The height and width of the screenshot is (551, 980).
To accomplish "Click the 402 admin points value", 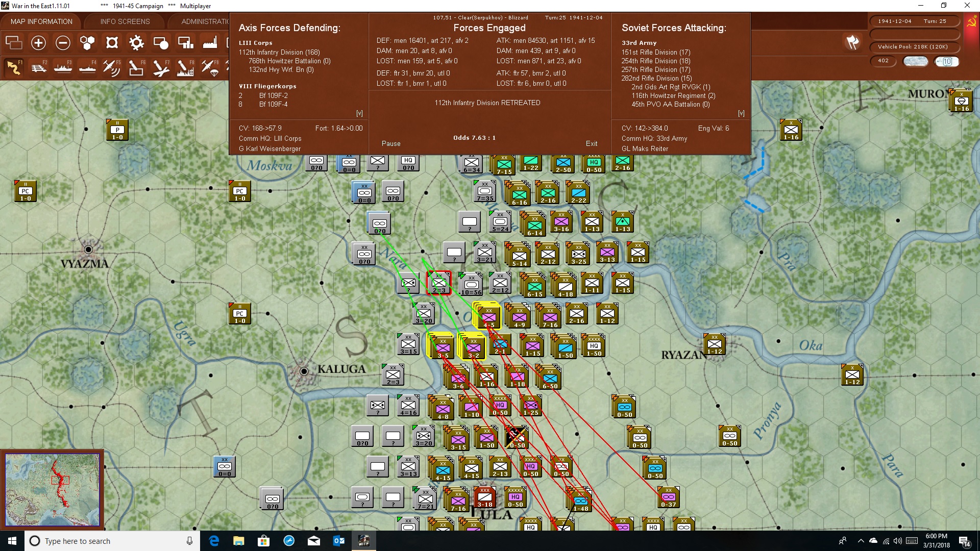I will (x=883, y=61).
